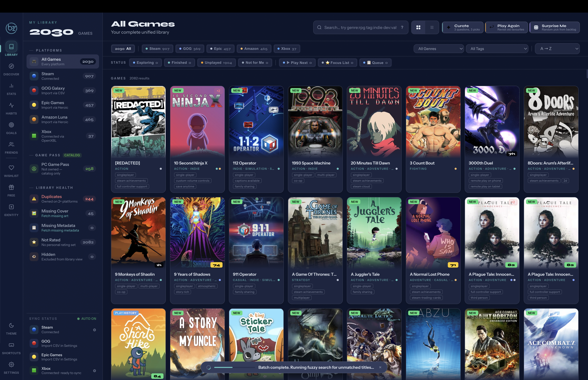Open the Discover compass icon

coord(11,66)
